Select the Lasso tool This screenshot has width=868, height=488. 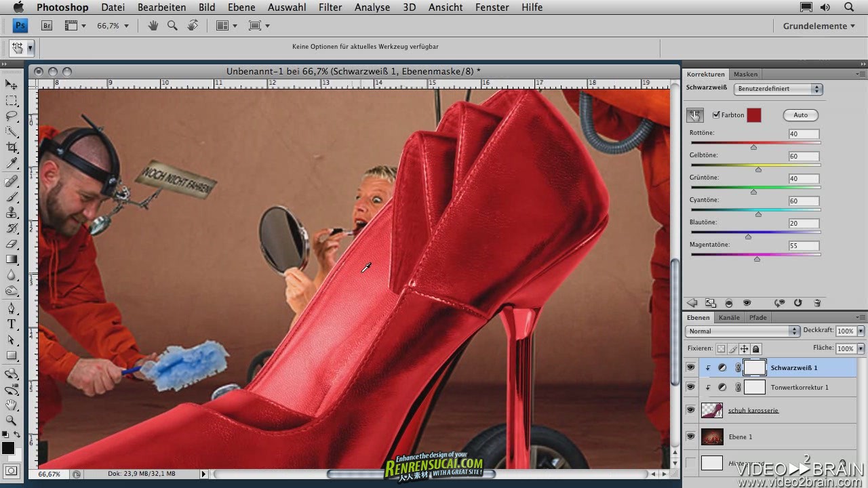point(12,116)
